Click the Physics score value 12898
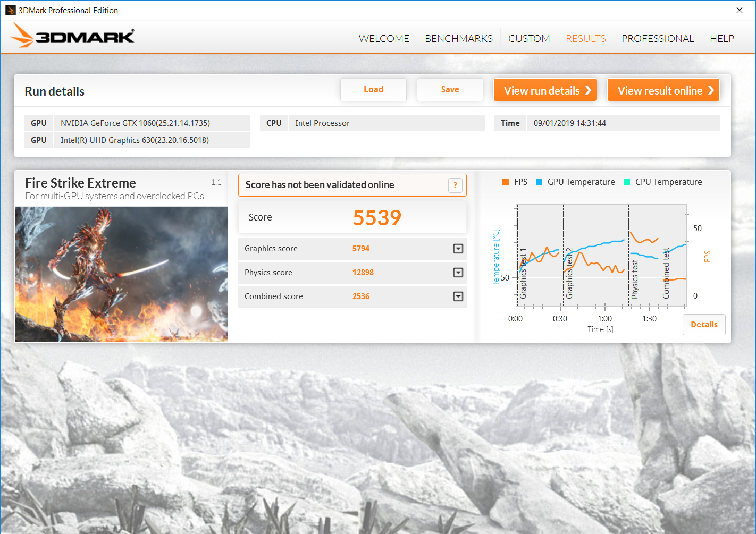 tap(363, 273)
